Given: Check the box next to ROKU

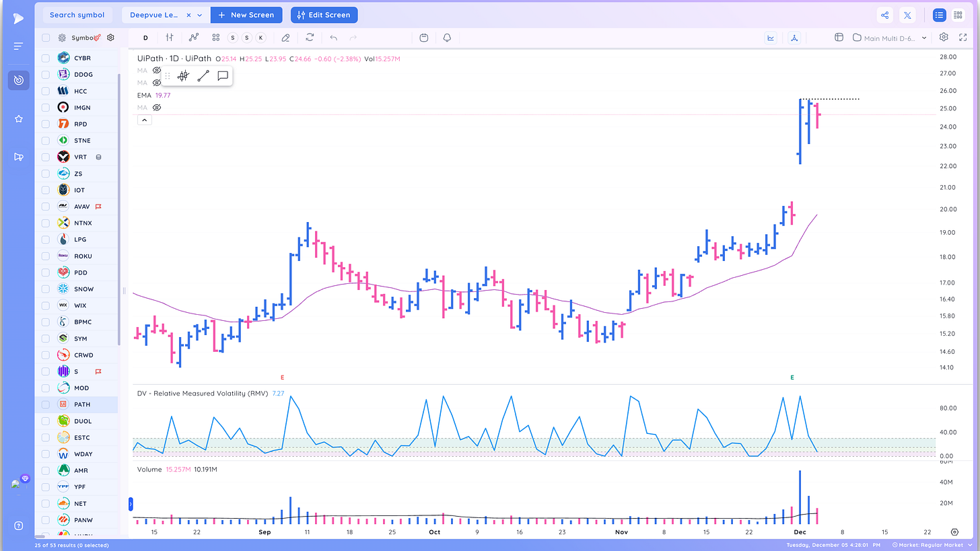Looking at the screenshot, I should click(x=46, y=256).
